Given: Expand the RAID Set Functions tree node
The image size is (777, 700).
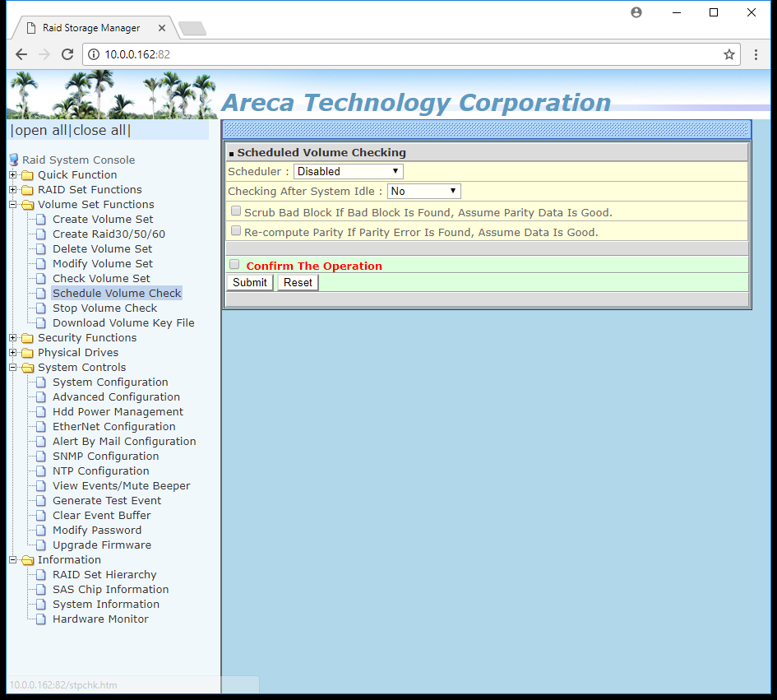Looking at the screenshot, I should pos(13,190).
